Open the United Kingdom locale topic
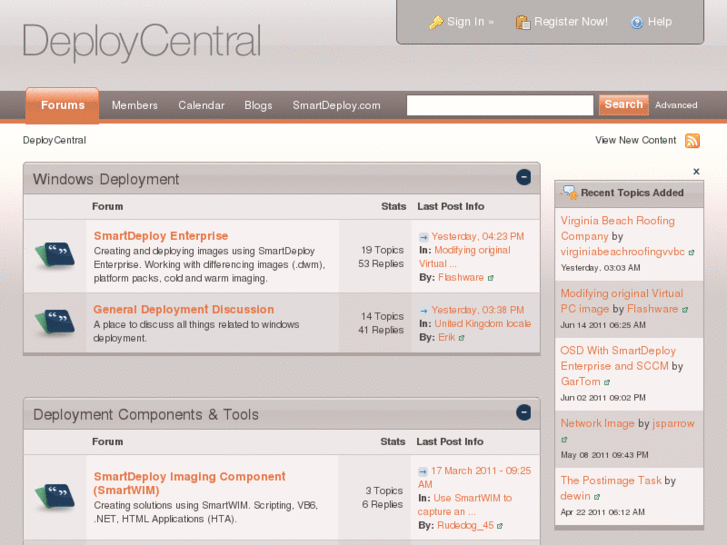 [483, 324]
